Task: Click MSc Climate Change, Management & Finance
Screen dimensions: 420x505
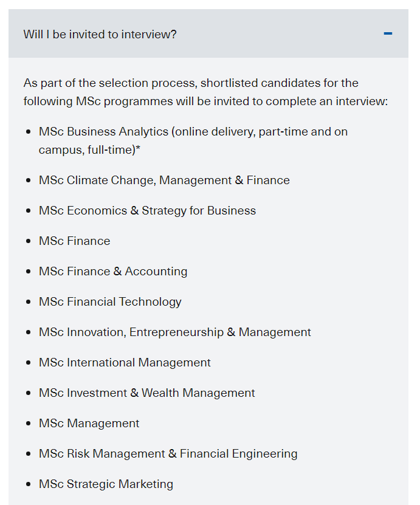Action: click(164, 180)
